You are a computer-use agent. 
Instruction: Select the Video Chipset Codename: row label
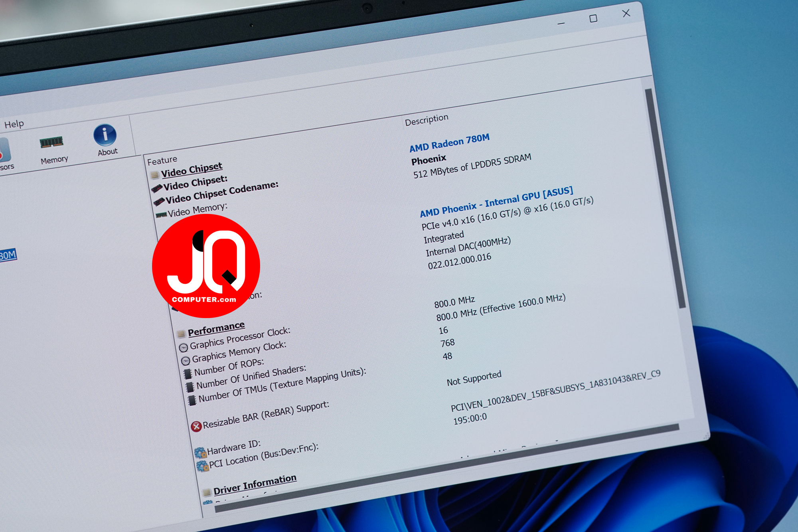[x=221, y=192]
